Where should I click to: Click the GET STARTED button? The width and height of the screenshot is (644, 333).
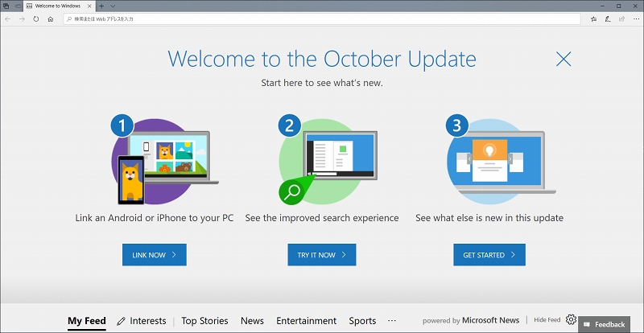point(489,254)
